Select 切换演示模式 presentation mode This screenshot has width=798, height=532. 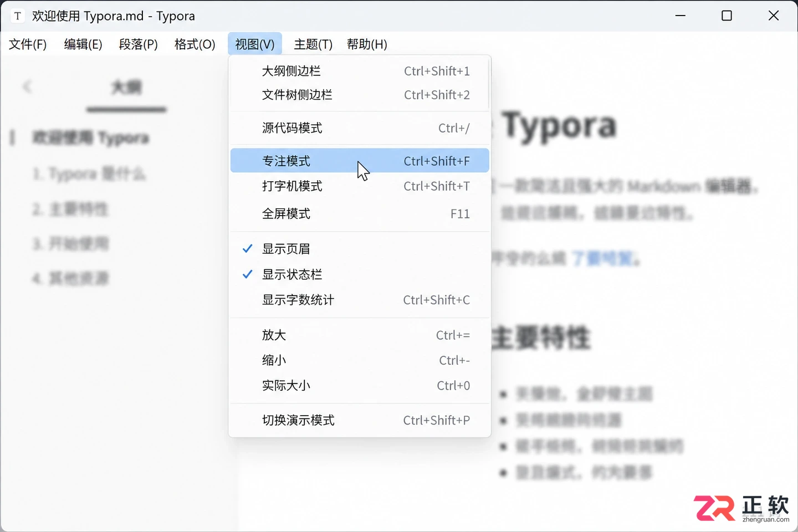point(360,420)
